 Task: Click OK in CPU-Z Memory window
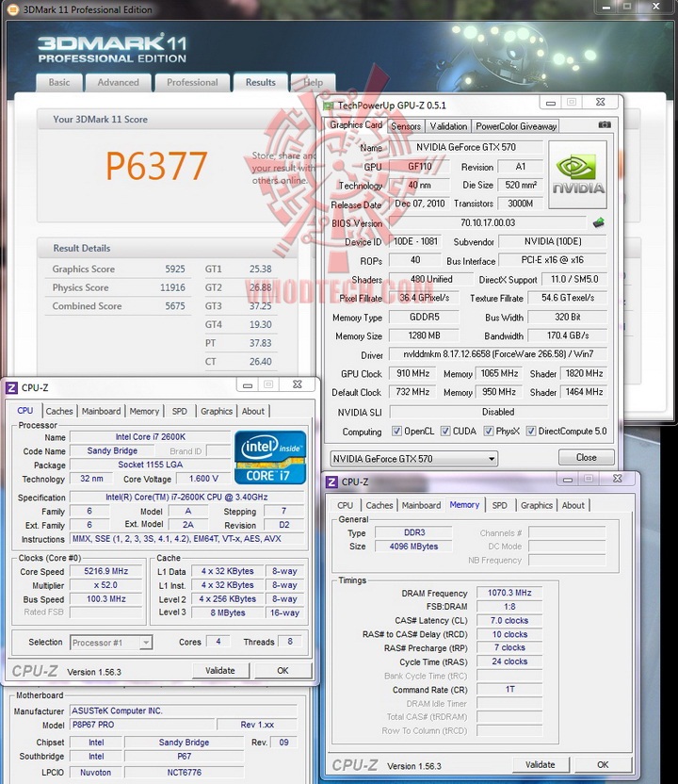[x=603, y=764]
